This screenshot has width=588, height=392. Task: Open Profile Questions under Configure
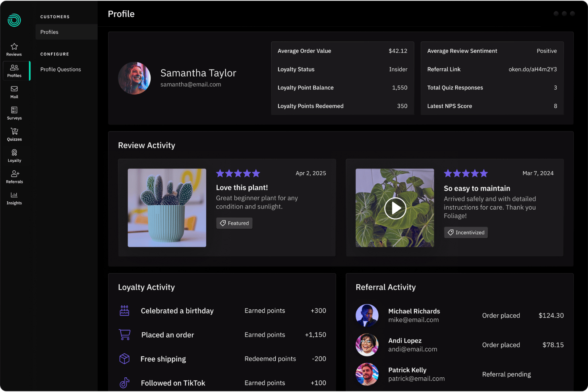click(x=61, y=69)
